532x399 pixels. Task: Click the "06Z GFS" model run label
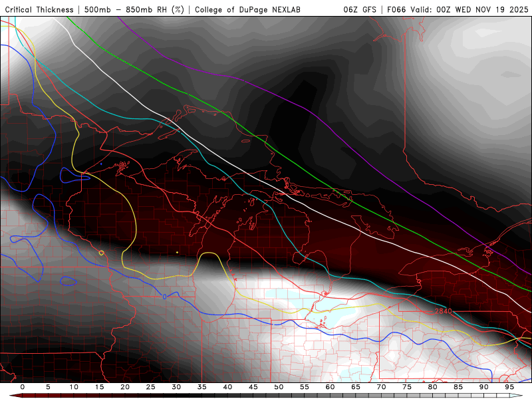click(x=360, y=10)
